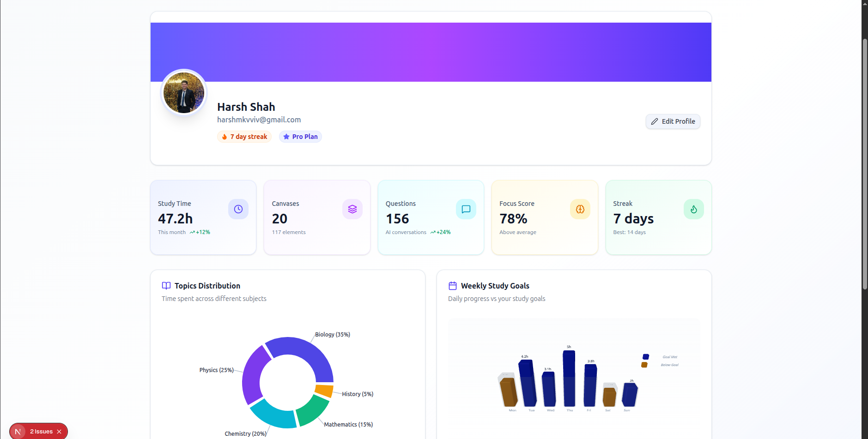Click the Tuesday 4.2h bar
The height and width of the screenshot is (439, 868).
point(528,383)
